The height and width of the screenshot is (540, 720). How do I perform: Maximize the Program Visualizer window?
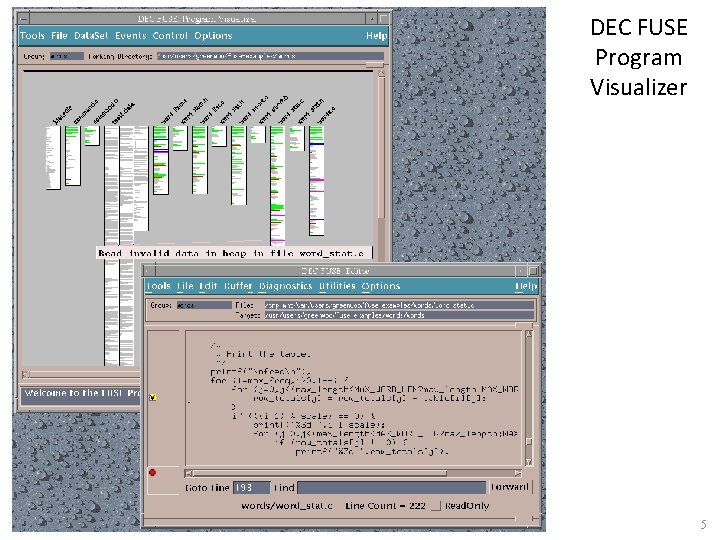383,18
